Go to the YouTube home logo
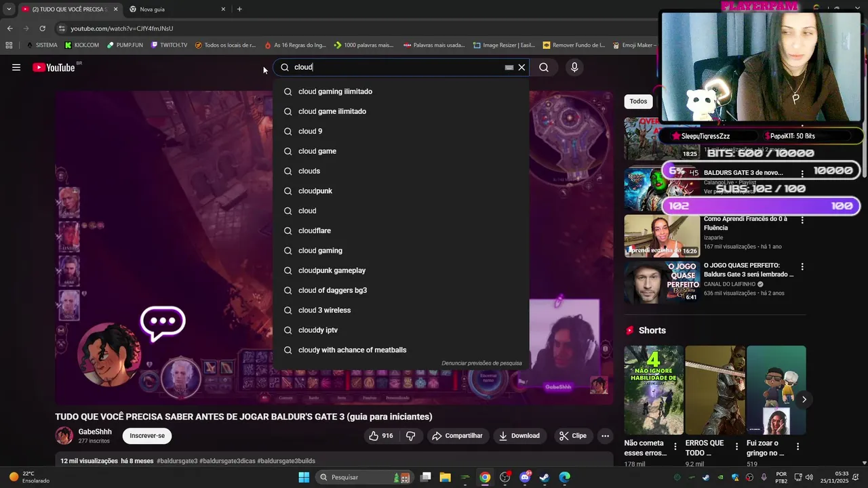Image resolution: width=868 pixels, height=488 pixels. (x=54, y=67)
